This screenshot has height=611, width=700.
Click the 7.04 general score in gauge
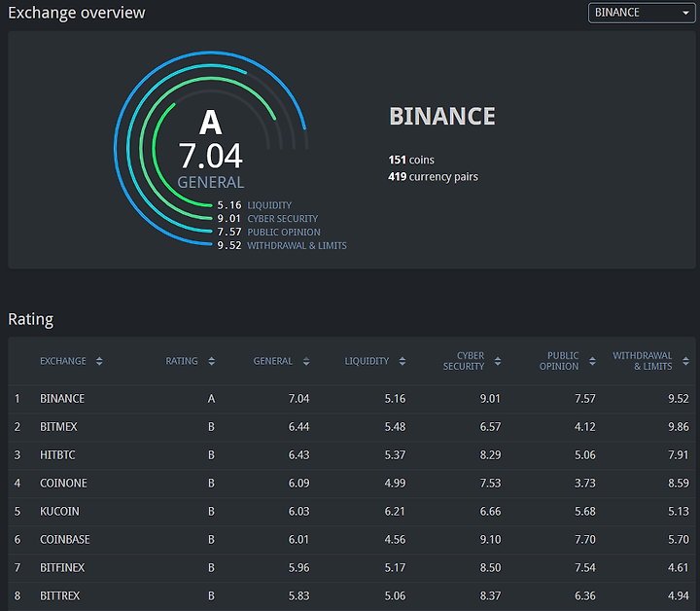[210, 156]
